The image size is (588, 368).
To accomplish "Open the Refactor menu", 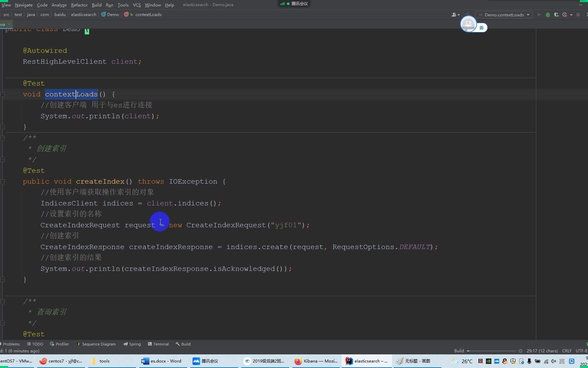I will coord(79,5).
